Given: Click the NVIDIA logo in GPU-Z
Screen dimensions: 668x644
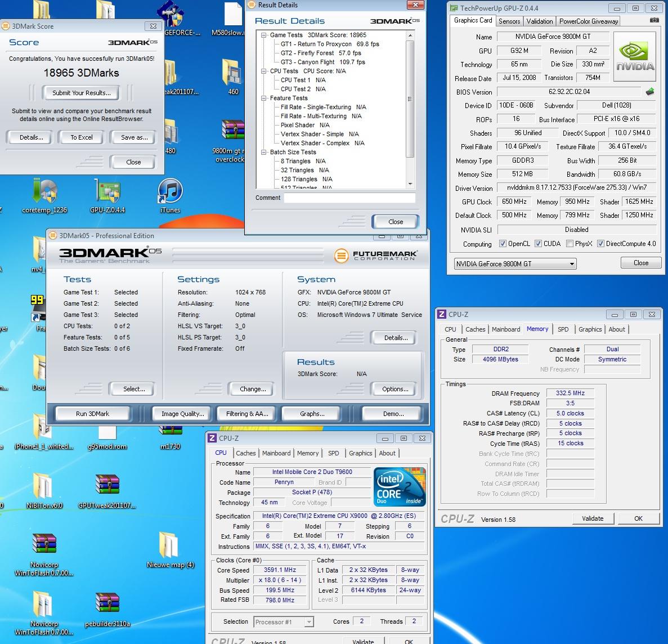Looking at the screenshot, I should [x=635, y=57].
